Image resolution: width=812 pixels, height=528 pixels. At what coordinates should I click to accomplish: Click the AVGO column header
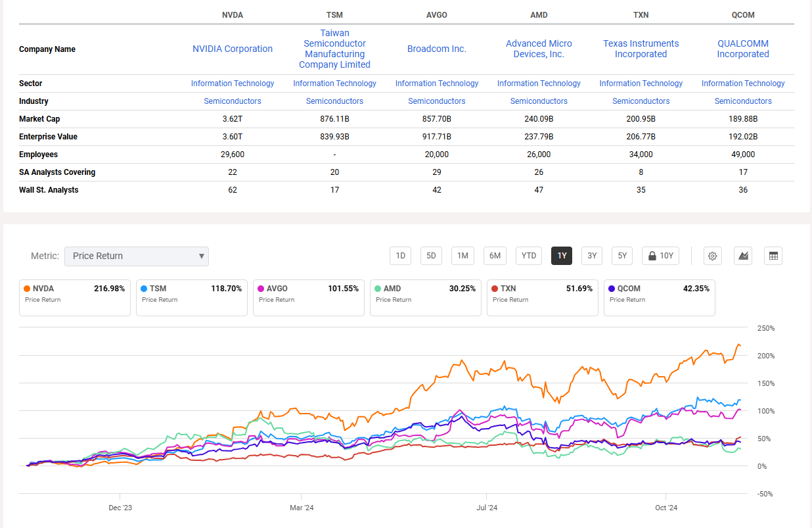pos(437,15)
